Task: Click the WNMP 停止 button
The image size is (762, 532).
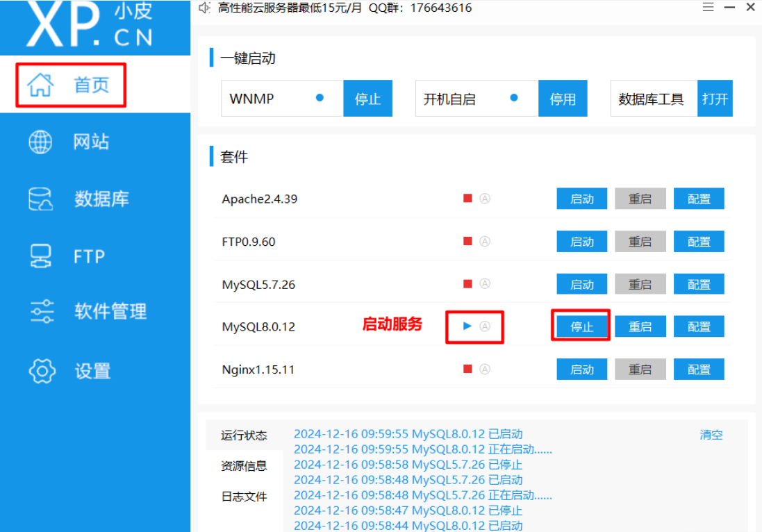Action: pyautogui.click(x=367, y=99)
